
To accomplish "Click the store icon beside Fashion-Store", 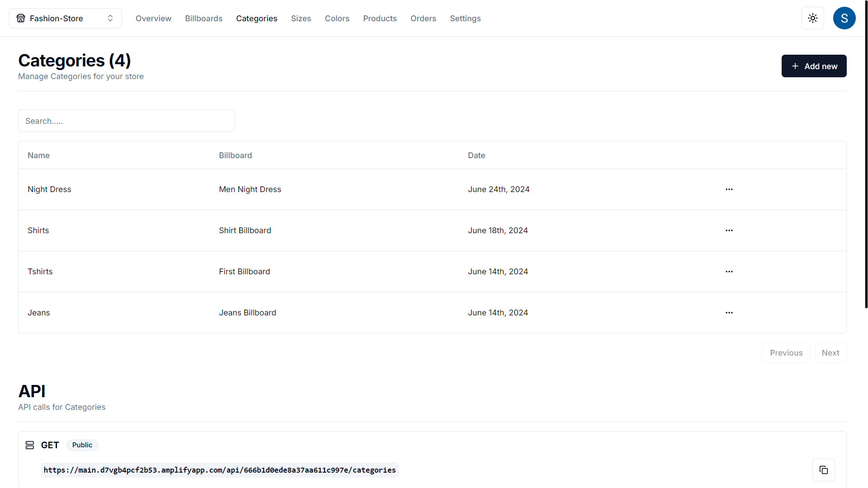I will [21, 18].
